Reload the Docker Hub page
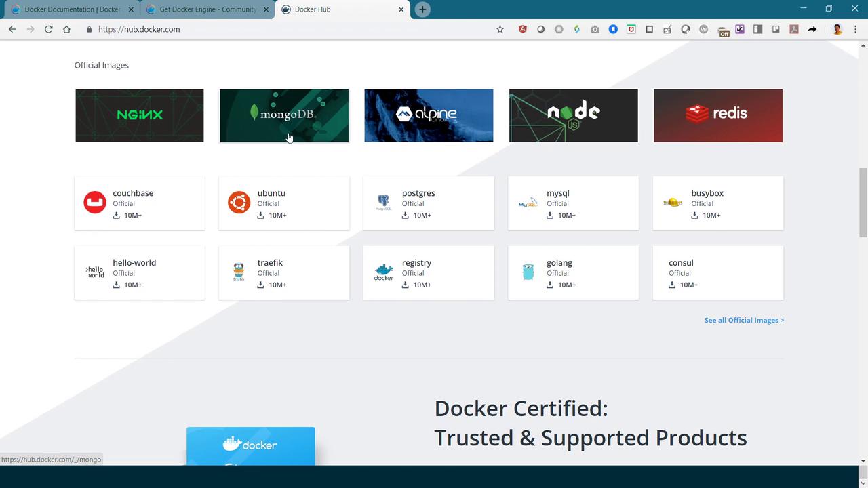The height and width of the screenshot is (488, 868). pyautogui.click(x=49, y=29)
